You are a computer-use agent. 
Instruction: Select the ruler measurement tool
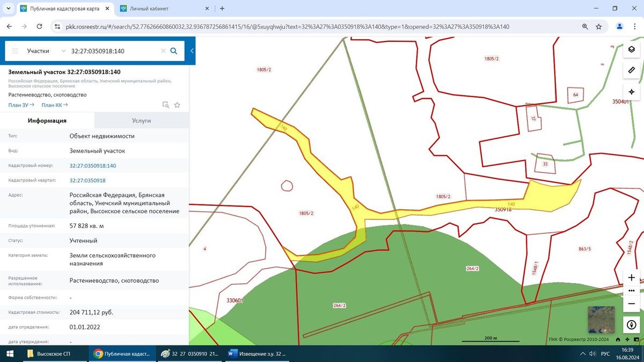631,70
